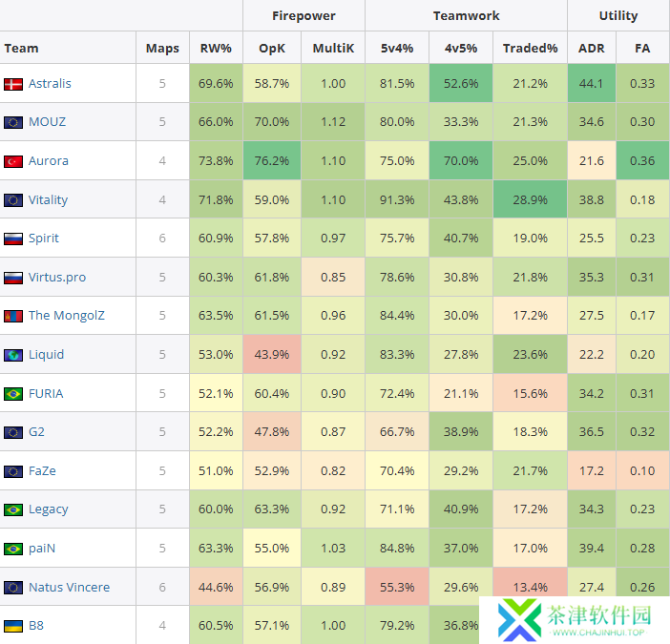The width and height of the screenshot is (670, 644).
Task: Click Aurora's dark green 76.2% OpK cell
Action: click(273, 161)
